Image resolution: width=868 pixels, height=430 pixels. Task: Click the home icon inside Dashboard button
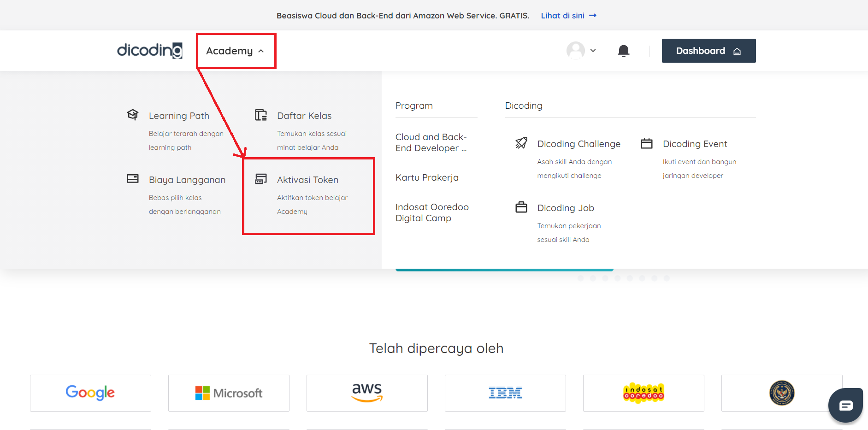(x=738, y=51)
